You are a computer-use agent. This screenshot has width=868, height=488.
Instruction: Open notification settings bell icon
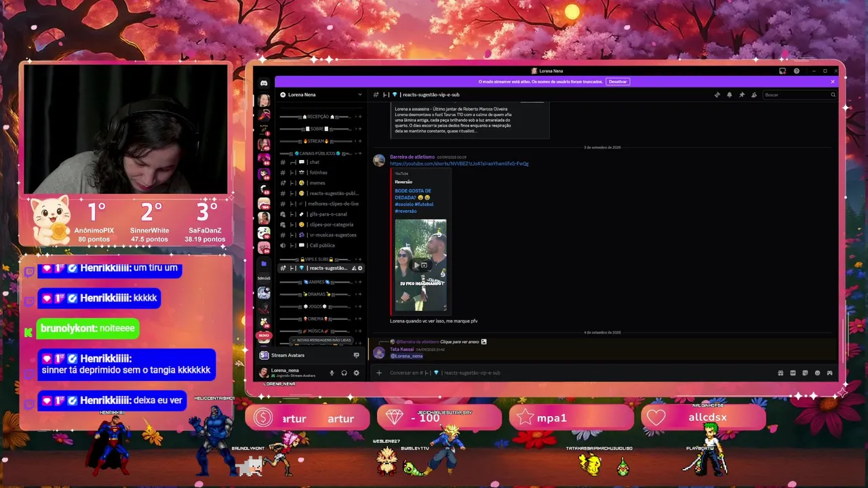[729, 95]
